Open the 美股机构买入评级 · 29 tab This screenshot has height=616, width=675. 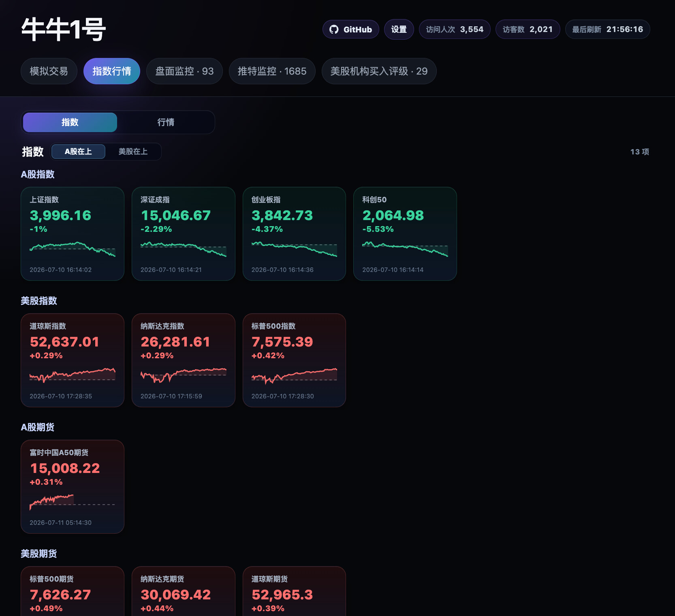[379, 71]
